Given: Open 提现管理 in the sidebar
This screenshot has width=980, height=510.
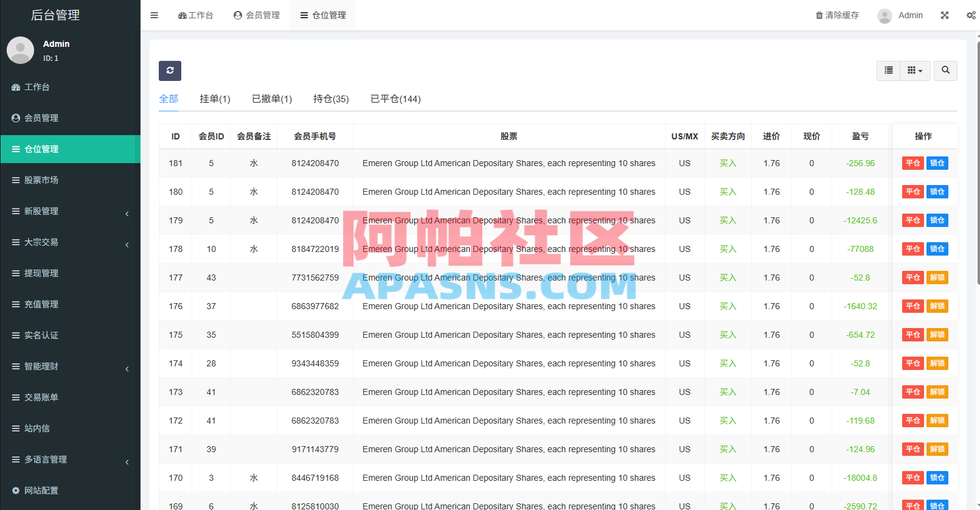Looking at the screenshot, I should click(x=71, y=273).
